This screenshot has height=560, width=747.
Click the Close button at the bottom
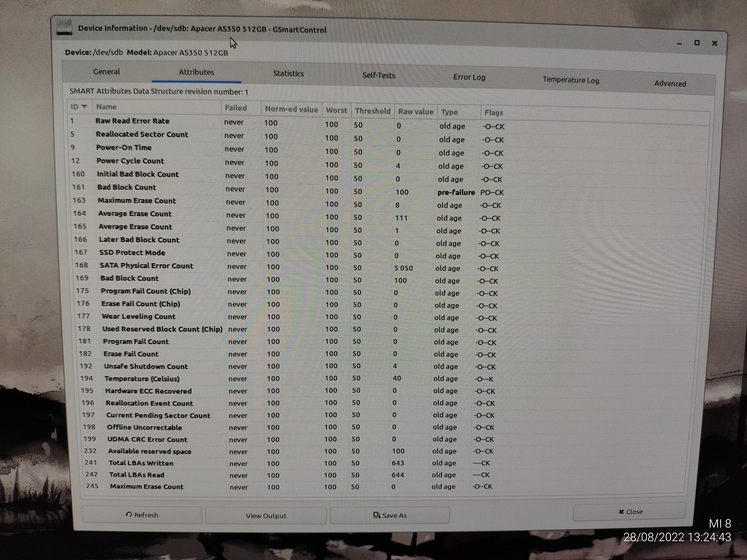630,511
